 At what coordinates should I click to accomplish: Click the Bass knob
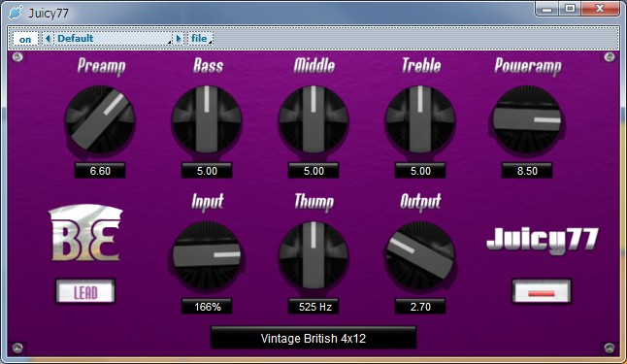pyautogui.click(x=207, y=119)
